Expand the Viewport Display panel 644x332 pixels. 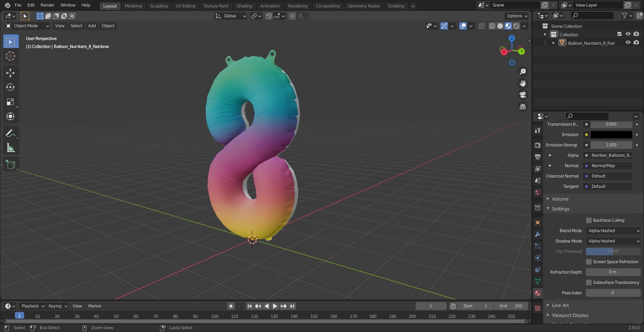click(570, 316)
